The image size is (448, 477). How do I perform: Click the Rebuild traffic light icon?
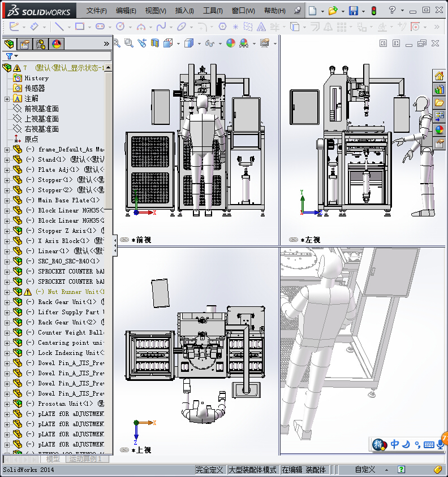374,11
